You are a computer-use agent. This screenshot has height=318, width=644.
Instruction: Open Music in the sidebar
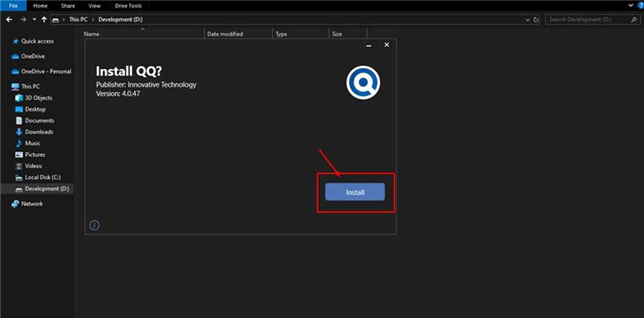[x=33, y=143]
